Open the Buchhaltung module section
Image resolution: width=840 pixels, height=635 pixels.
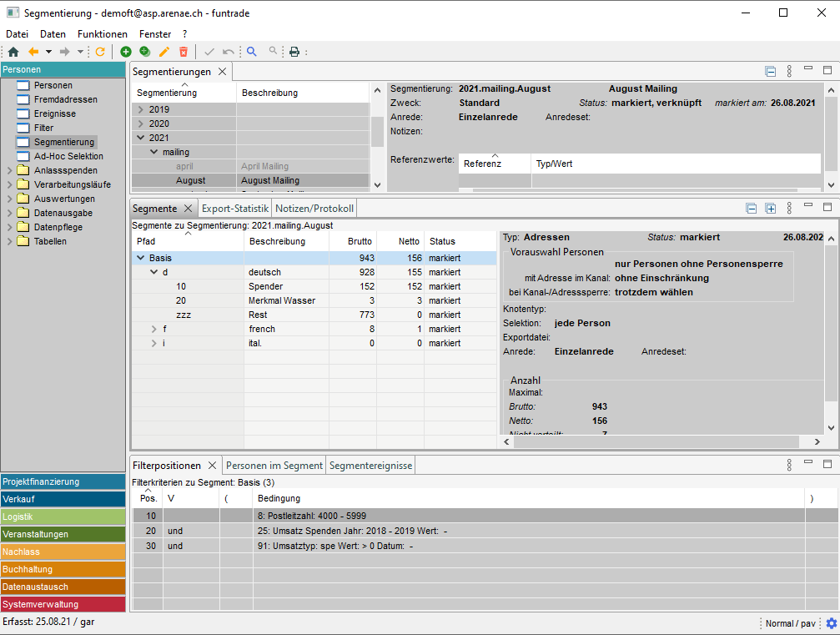[x=63, y=569]
